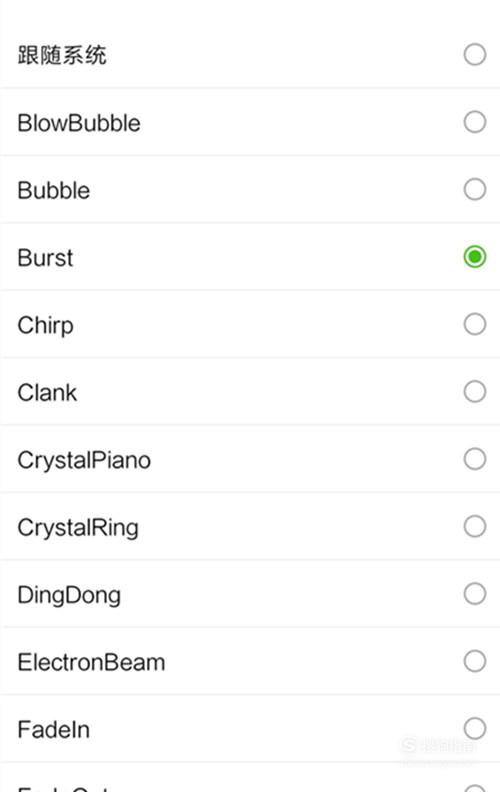Select the CrystalRing radio button
The height and width of the screenshot is (792, 500).
[475, 526]
